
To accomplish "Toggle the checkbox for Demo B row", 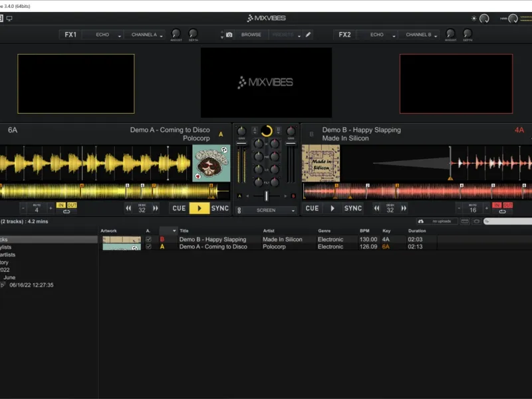I will pos(148,239).
